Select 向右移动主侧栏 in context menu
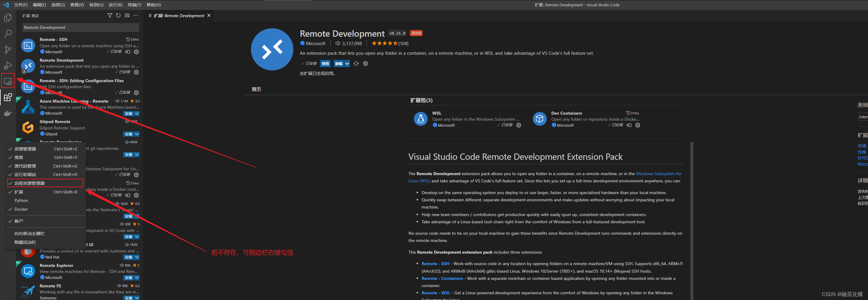Viewport: 868px width, 300px height. pos(46,234)
